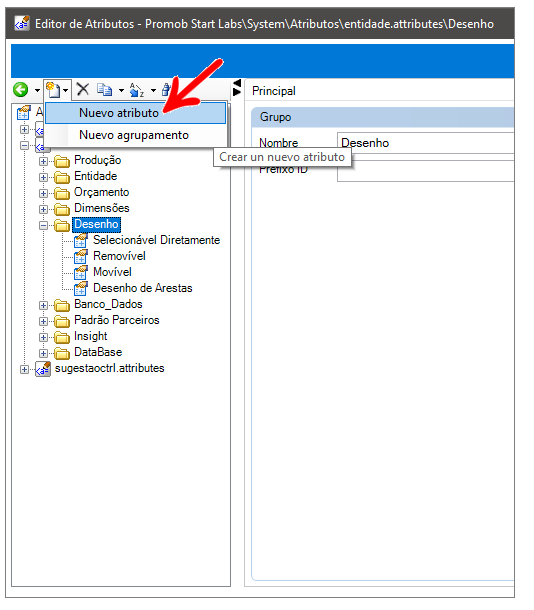The width and height of the screenshot is (534, 610).
Task: Select the DataBase tree item
Action: click(x=98, y=352)
